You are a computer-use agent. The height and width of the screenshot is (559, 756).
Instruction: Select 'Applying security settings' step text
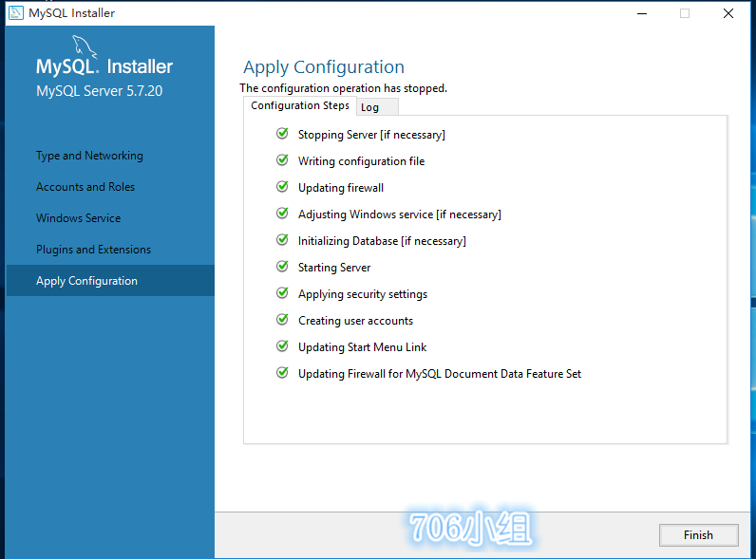click(x=363, y=294)
